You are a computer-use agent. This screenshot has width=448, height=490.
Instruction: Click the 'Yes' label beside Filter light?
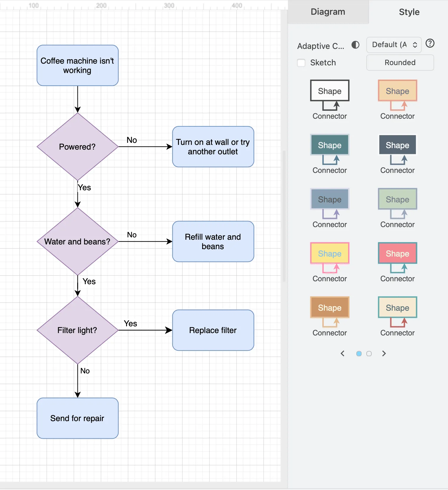[130, 324]
